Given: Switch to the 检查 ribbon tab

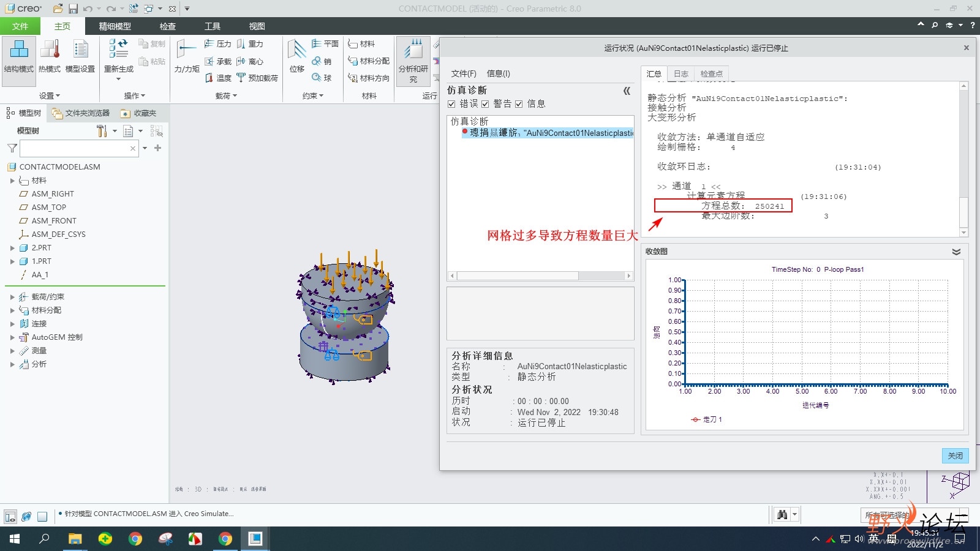Looking at the screenshot, I should point(168,26).
